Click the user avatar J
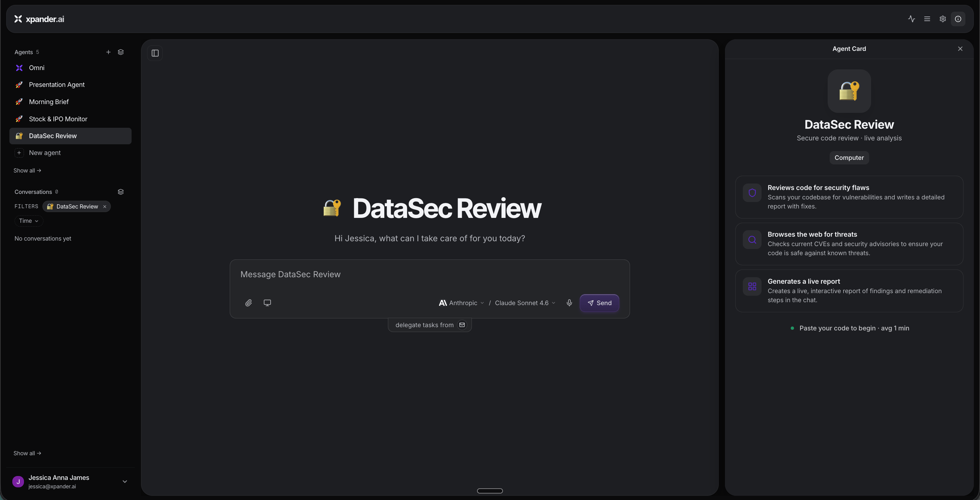This screenshot has height=500, width=980. tap(18, 482)
